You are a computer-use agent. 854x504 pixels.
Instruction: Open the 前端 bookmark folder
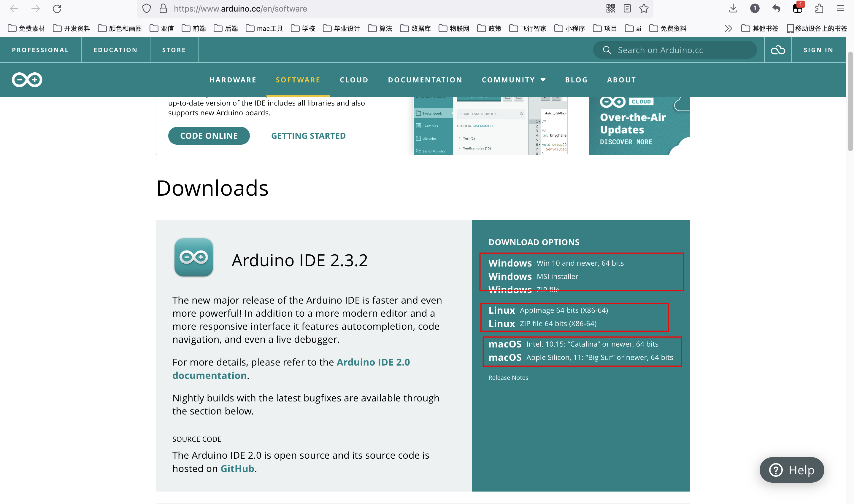tap(194, 28)
